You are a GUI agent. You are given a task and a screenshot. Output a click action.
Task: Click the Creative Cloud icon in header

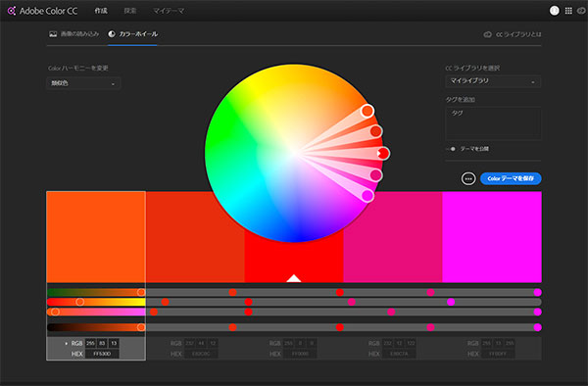[x=581, y=11]
